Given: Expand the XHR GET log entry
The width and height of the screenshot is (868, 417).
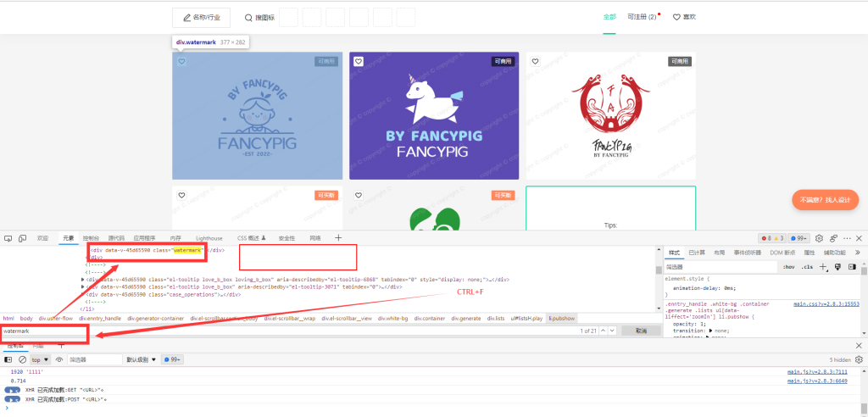Looking at the screenshot, I should pyautogui.click(x=12, y=390).
